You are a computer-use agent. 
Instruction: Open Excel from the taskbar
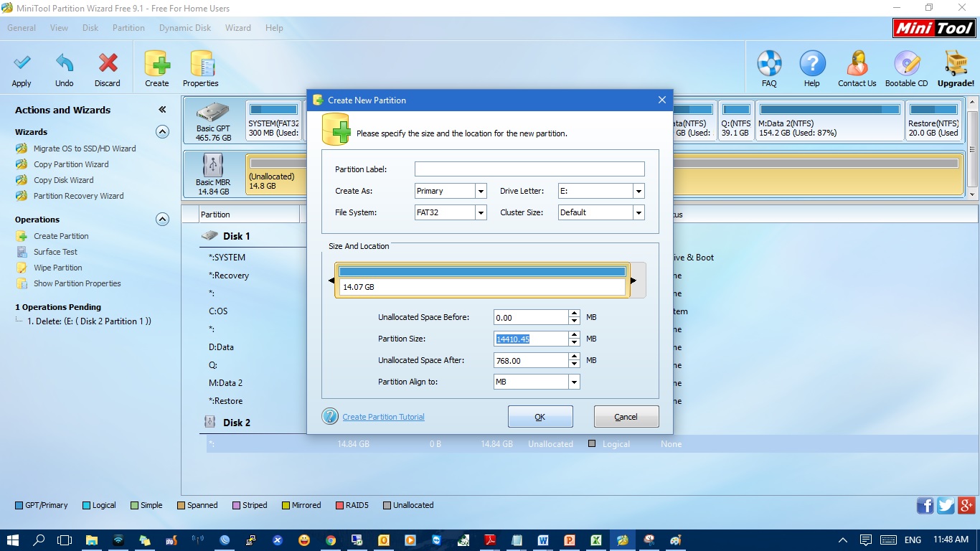596,540
